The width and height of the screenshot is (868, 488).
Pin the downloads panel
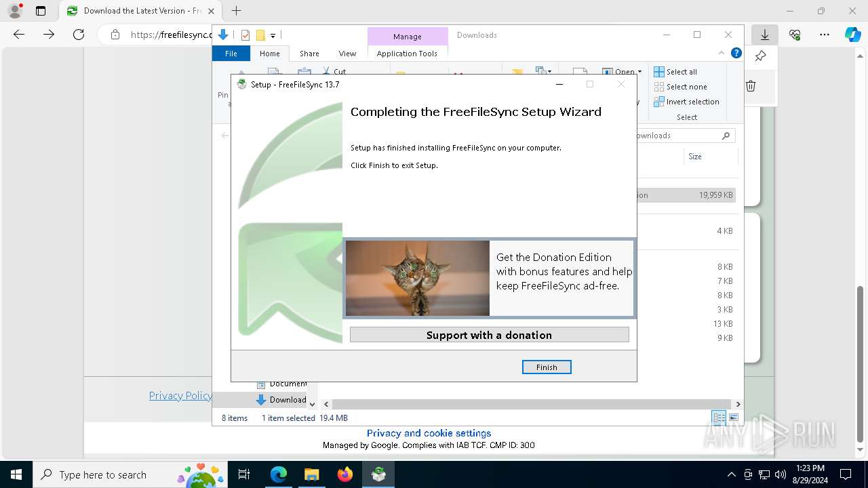(x=760, y=56)
